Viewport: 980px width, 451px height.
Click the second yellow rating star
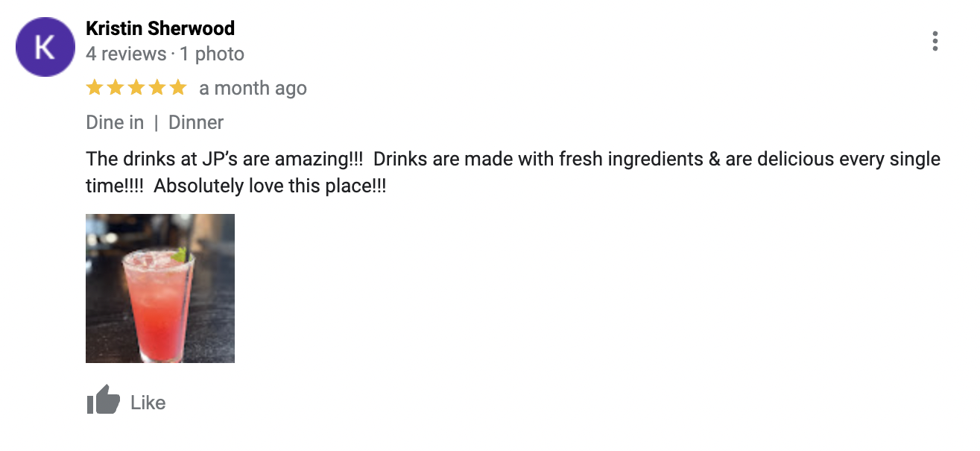point(115,88)
